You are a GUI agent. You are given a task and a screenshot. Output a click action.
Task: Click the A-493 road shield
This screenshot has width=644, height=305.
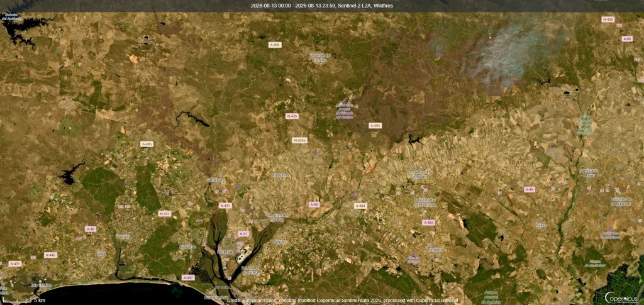(x=375, y=126)
